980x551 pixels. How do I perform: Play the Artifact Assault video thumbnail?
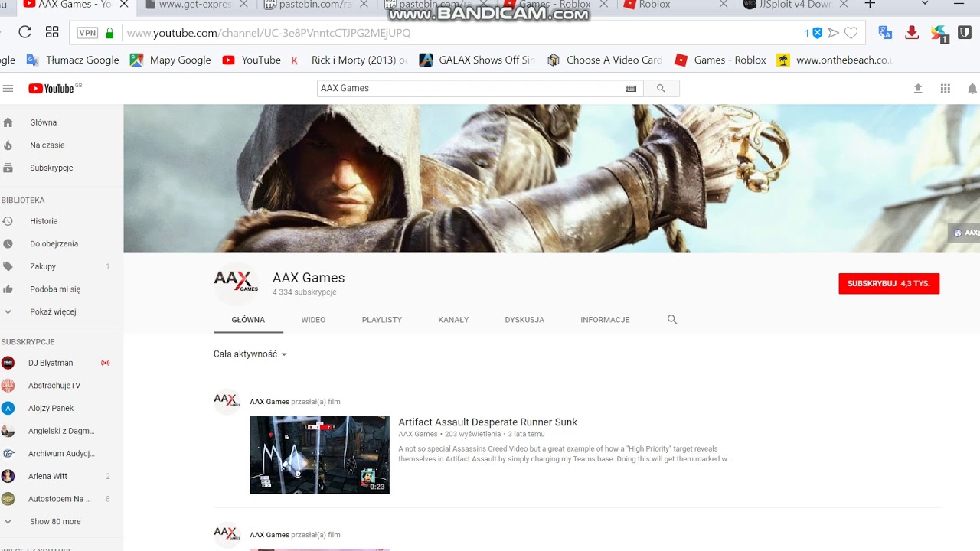(x=319, y=455)
